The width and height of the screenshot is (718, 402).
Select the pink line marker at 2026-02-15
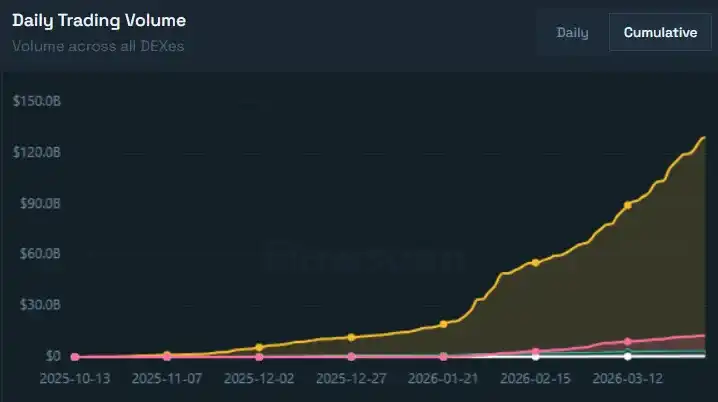coord(536,351)
